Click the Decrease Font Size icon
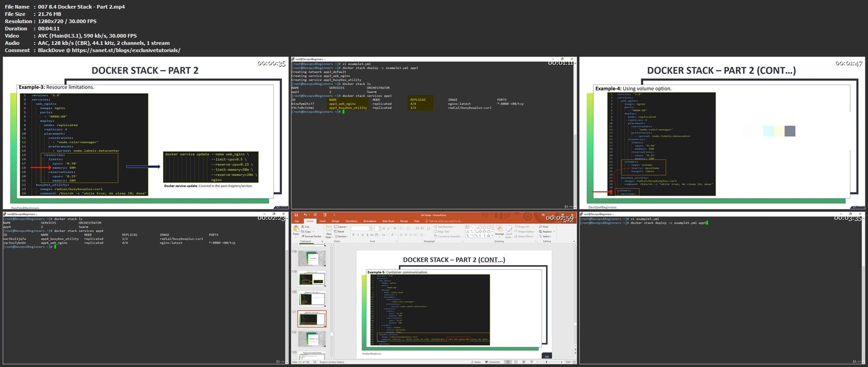Image resolution: width=868 pixels, height=367 pixels. [389, 228]
